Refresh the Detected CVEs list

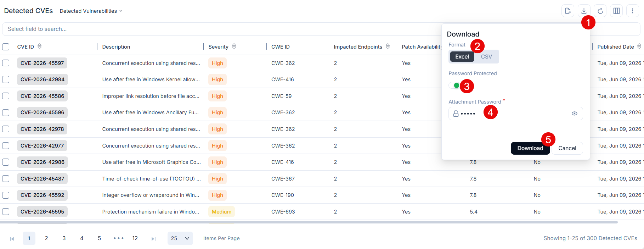[x=600, y=11]
